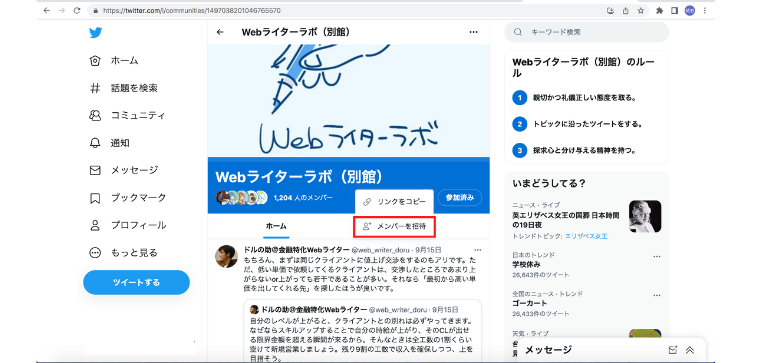This screenshot has height=363, width=768.
Task: Select リンクをコピー option
Action: click(x=394, y=202)
